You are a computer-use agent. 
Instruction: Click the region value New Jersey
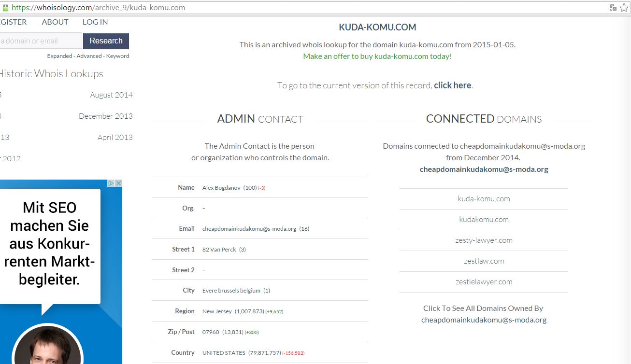pyautogui.click(x=217, y=311)
